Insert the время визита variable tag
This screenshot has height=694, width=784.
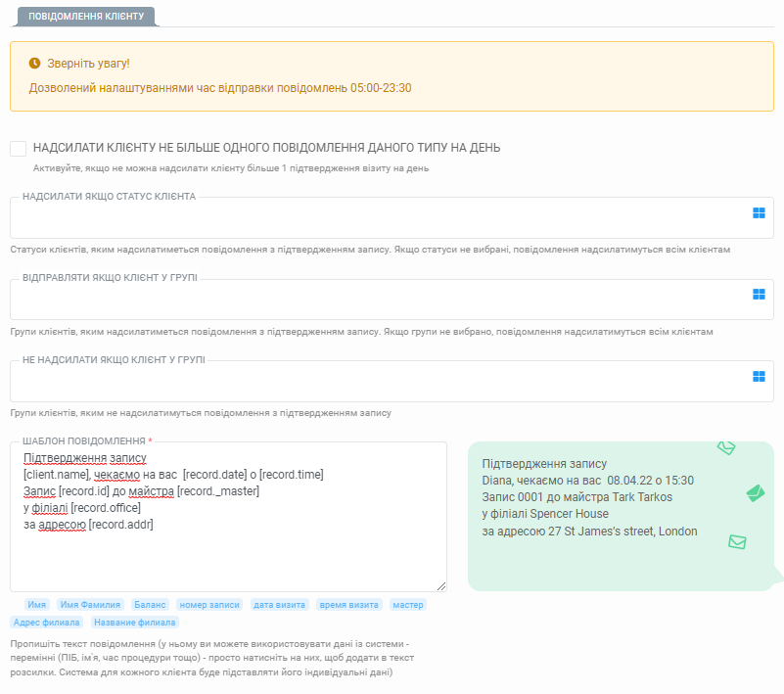coord(349,605)
